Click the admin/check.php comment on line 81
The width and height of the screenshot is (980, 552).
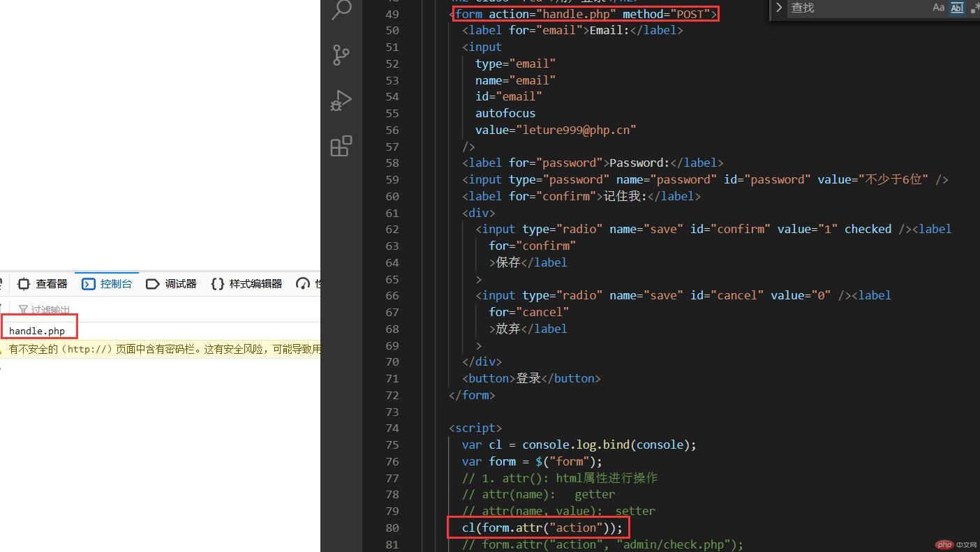pos(602,544)
